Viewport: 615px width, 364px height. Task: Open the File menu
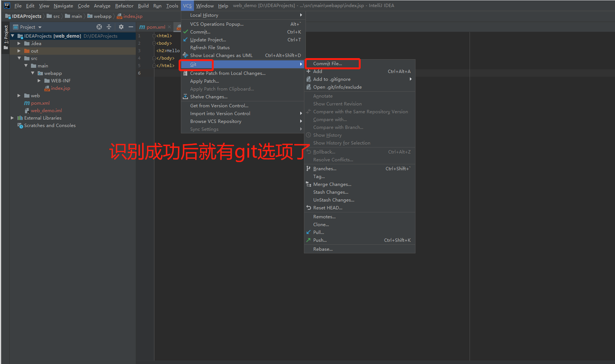[18, 6]
